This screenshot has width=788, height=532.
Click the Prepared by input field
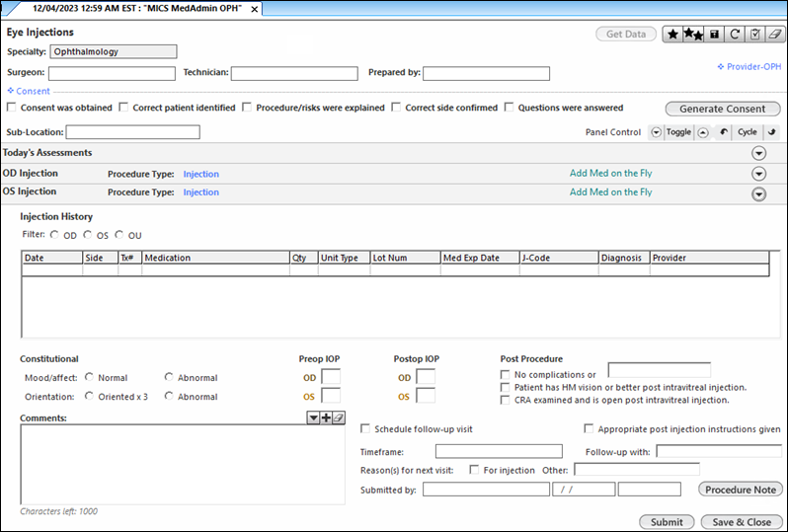487,73
